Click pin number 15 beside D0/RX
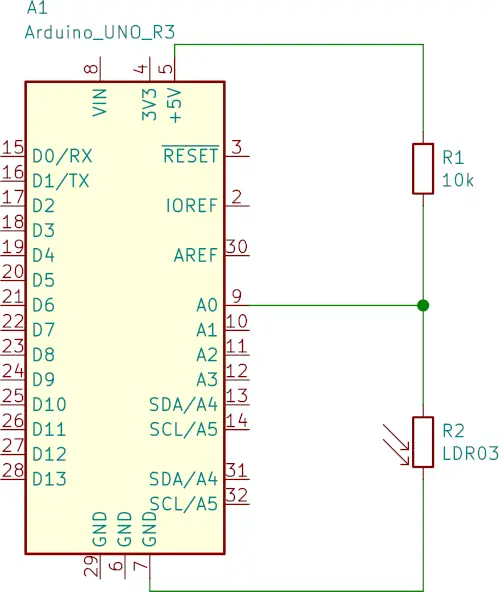The height and width of the screenshot is (592, 500). (13, 147)
